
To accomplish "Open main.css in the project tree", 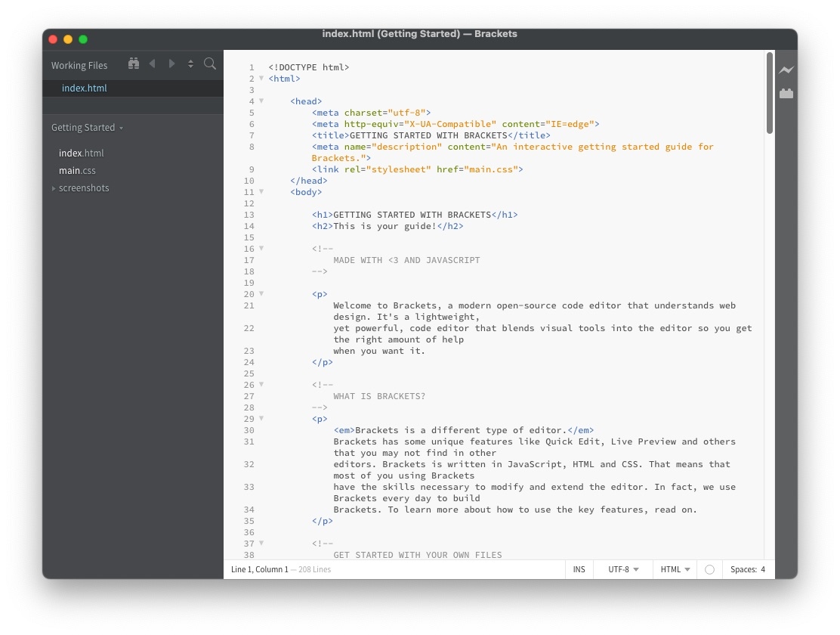I will pos(77,171).
